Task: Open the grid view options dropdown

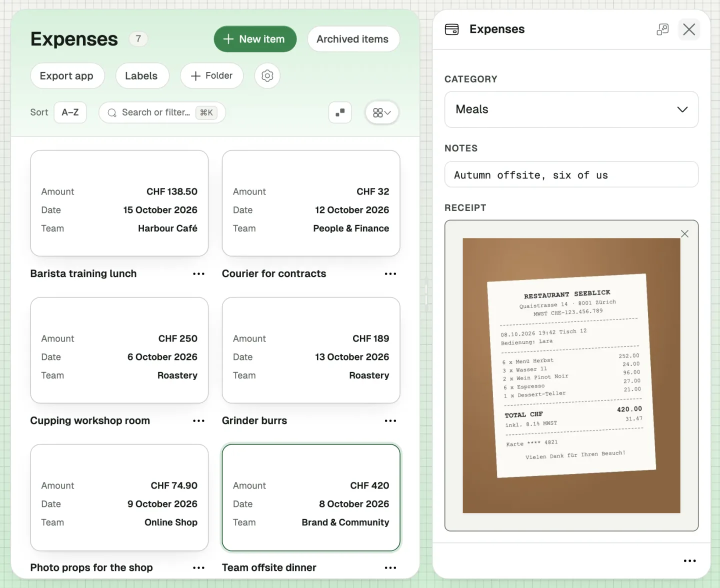Action: [x=382, y=112]
